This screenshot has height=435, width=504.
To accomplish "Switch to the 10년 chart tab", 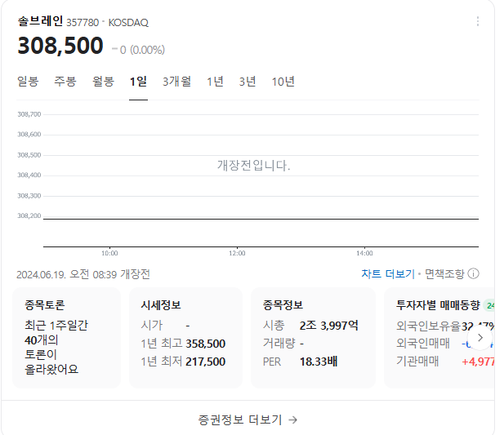I will 283,82.
